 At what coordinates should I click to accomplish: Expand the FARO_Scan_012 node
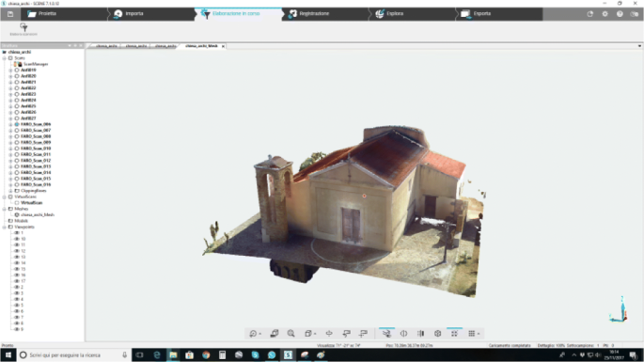click(10, 161)
